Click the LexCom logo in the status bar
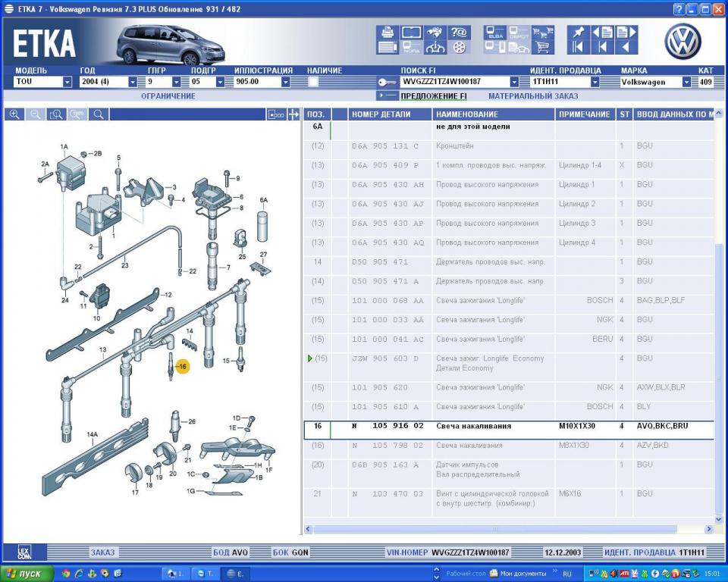The height and width of the screenshot is (582, 728). 24,552
